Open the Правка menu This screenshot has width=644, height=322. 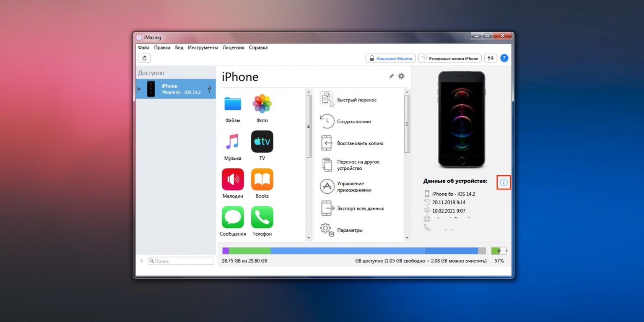(162, 48)
